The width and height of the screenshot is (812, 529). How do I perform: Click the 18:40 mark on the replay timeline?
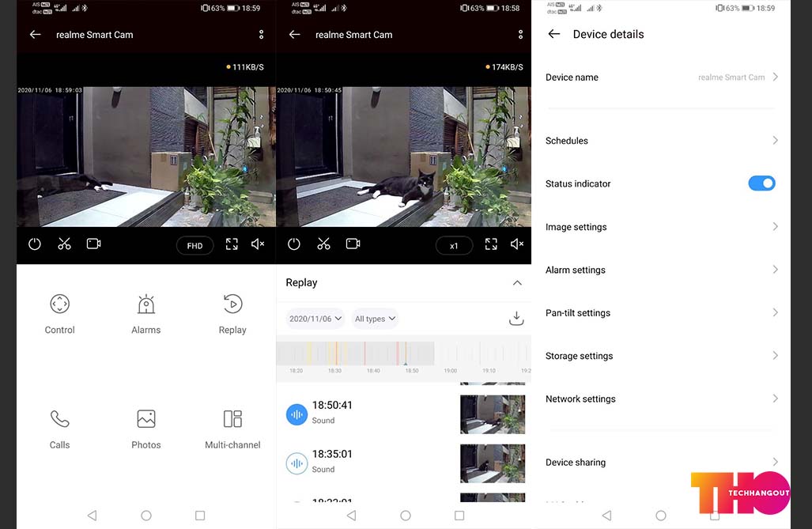pyautogui.click(x=373, y=370)
